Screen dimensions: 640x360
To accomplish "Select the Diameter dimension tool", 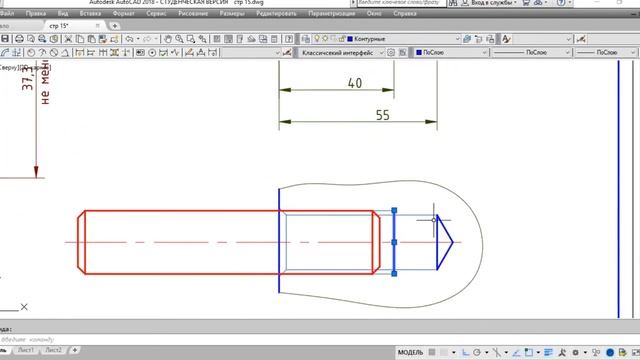I will click(54, 52).
